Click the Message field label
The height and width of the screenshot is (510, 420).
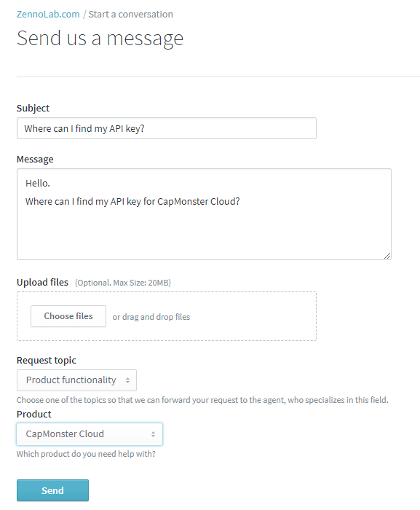coord(35,159)
